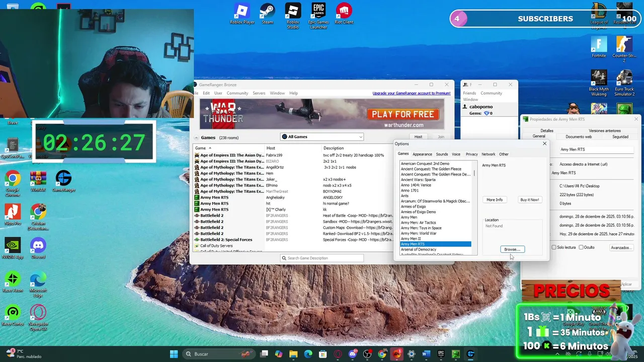Select the Counter-Strike 2 desktop icon
Screen dimensions: 644x362
click(x=624, y=50)
